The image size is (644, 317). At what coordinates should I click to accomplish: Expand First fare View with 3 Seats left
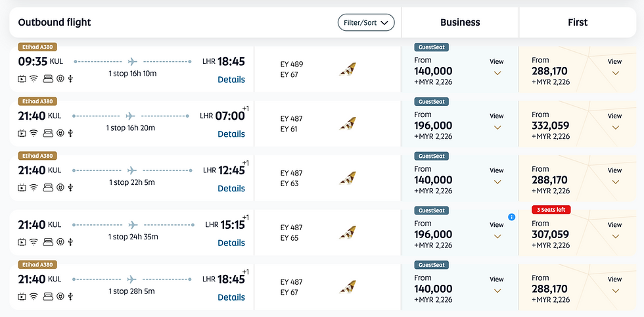(x=614, y=230)
